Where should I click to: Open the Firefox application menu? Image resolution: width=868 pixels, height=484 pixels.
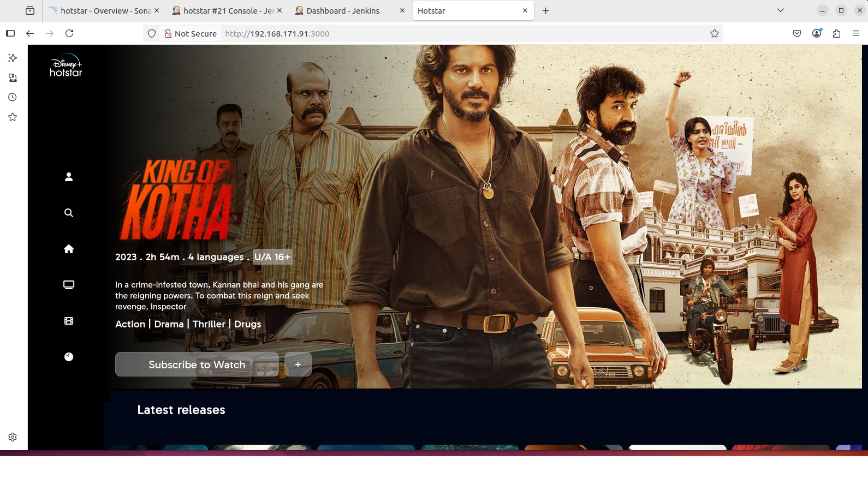[856, 33]
